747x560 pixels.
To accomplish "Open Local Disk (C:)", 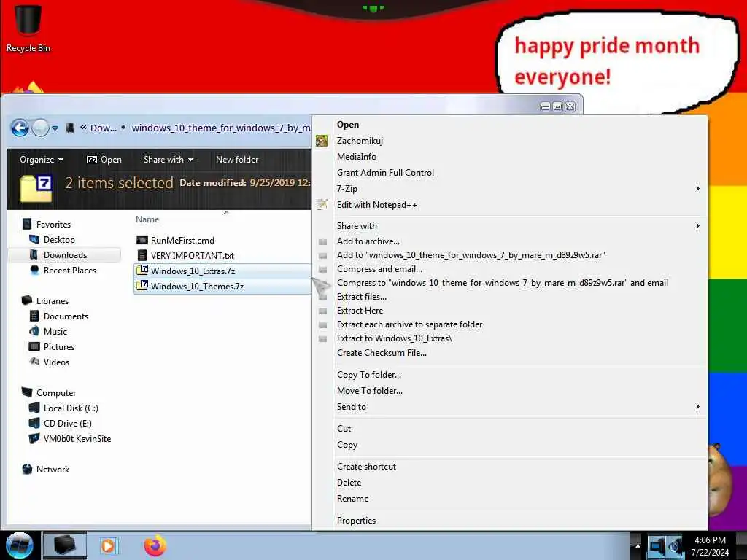I will [x=71, y=408].
